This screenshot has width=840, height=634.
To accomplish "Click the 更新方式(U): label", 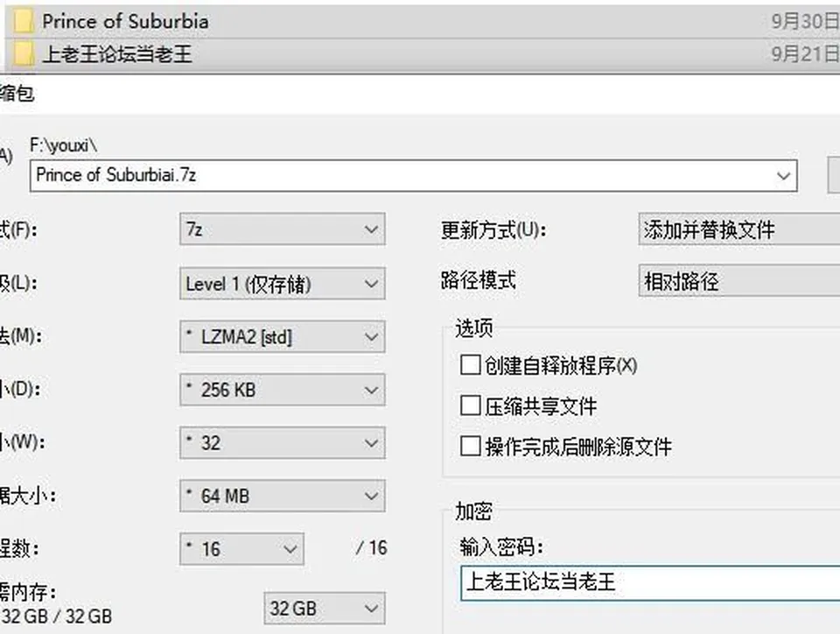I will tap(493, 230).
